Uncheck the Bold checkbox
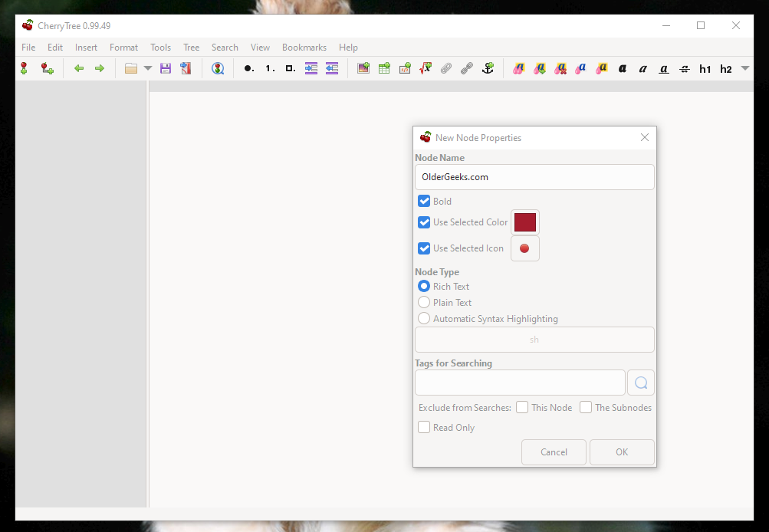The height and width of the screenshot is (532, 769). 424,202
